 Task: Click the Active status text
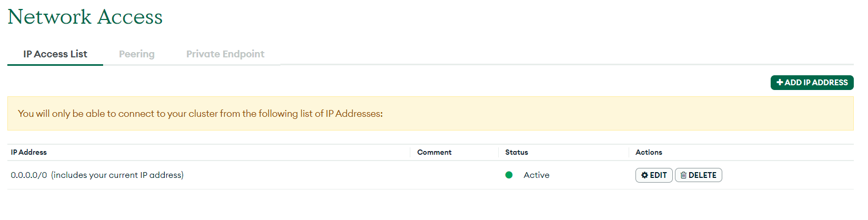tap(536, 175)
